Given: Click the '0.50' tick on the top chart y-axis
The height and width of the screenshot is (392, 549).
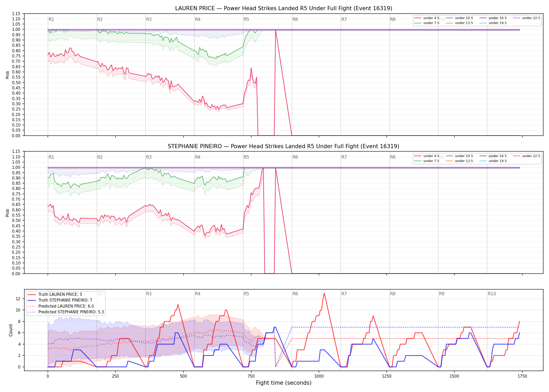Looking at the screenshot, I should click(x=16, y=83).
